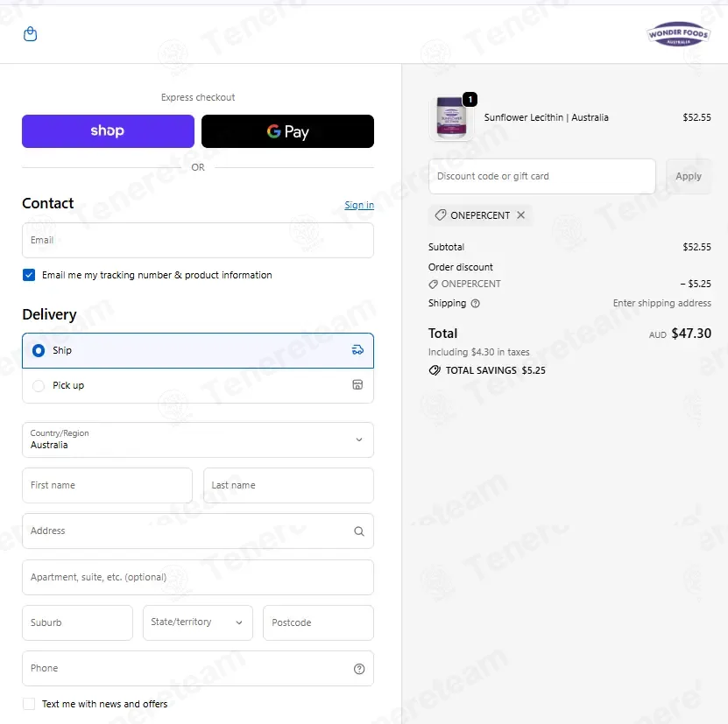
Task: Focus the Phone field
Action: (198, 668)
